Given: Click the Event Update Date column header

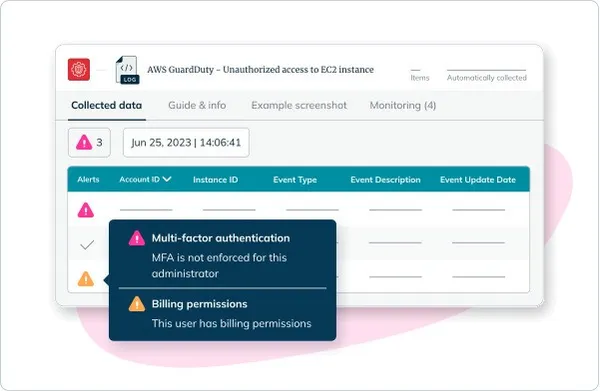Looking at the screenshot, I should click(478, 180).
